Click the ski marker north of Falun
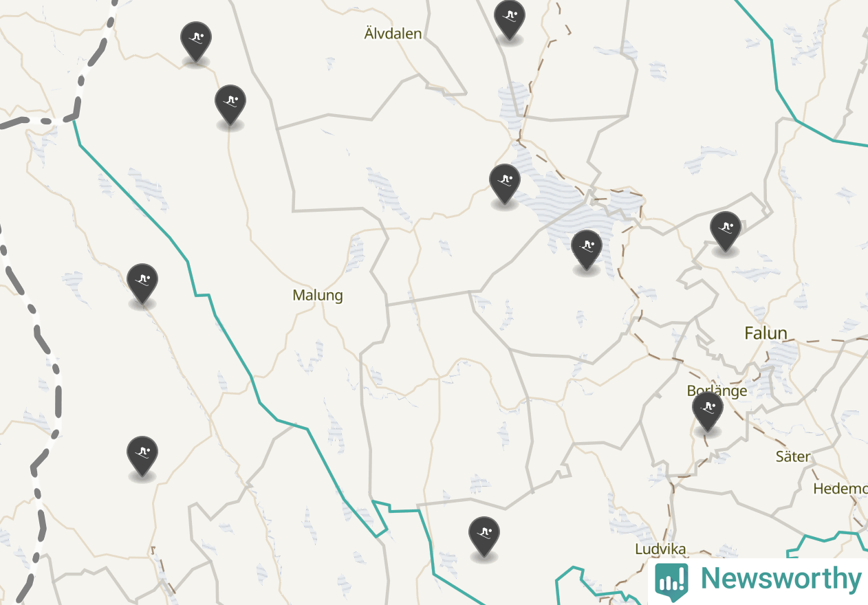Viewport: 868px width, 605px height. 726,229
